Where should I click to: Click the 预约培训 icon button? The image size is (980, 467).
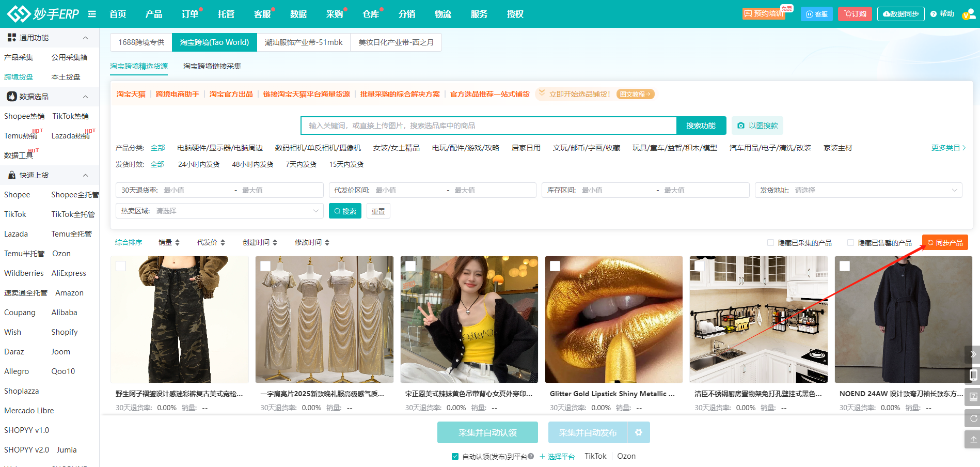click(764, 13)
